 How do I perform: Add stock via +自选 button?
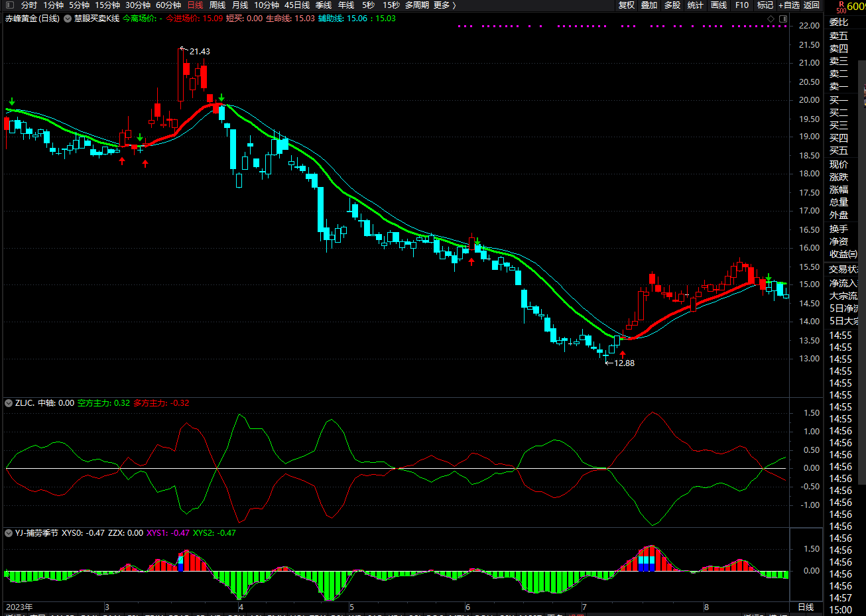coord(789,5)
